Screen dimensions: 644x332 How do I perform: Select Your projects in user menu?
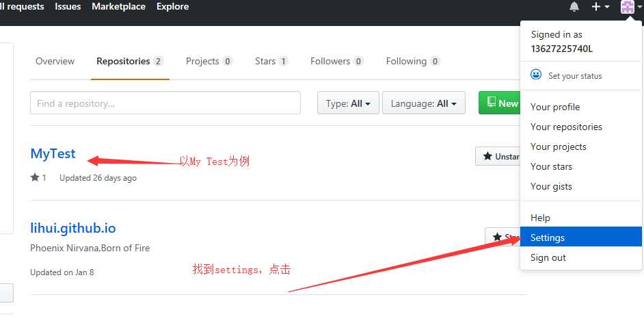click(558, 147)
